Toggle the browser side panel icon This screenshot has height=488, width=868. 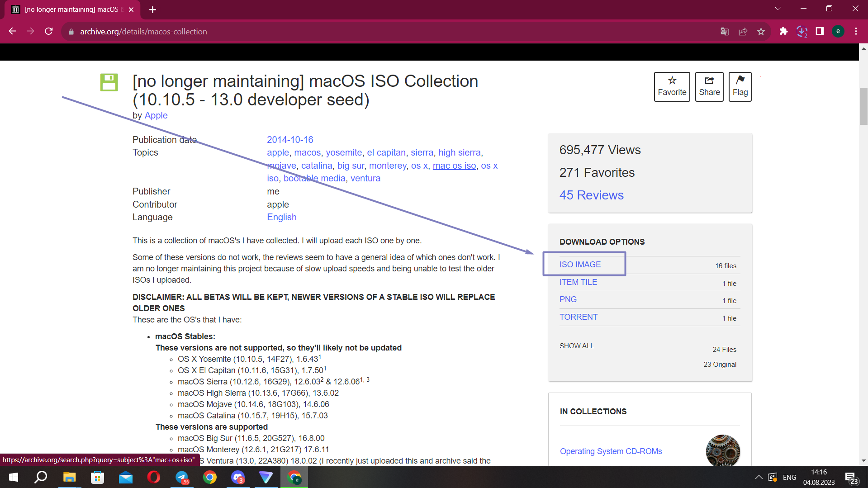click(x=820, y=31)
